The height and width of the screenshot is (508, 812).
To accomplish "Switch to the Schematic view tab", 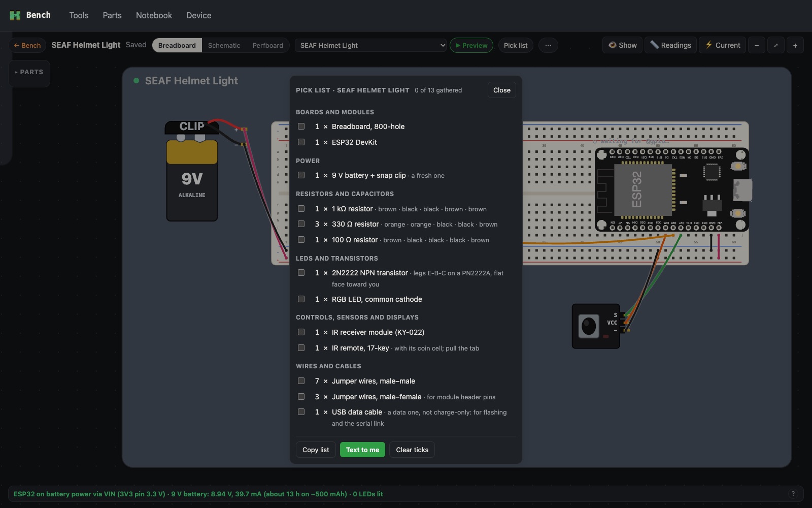I will (224, 45).
